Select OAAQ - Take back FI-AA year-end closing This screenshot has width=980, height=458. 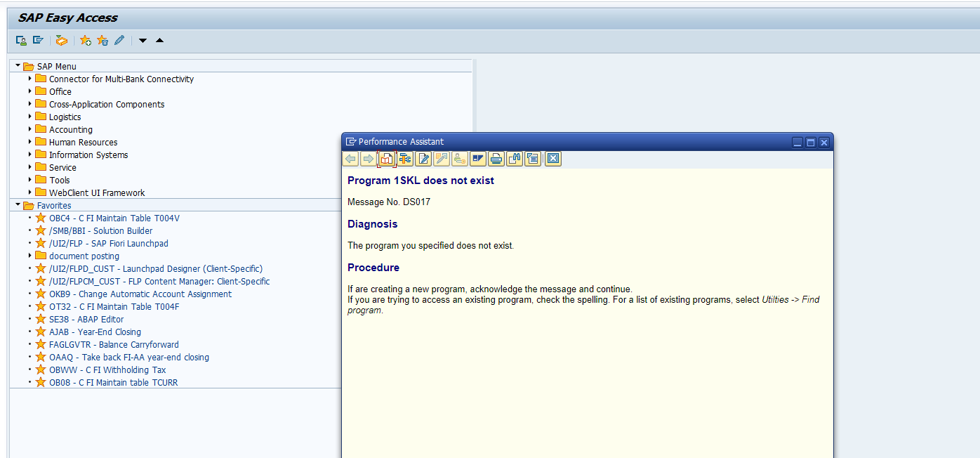pos(129,358)
